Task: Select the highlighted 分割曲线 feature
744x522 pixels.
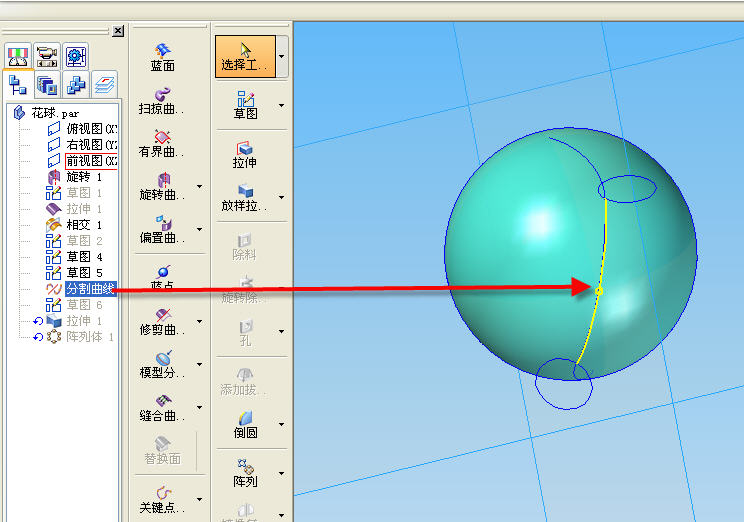Action: click(81, 289)
